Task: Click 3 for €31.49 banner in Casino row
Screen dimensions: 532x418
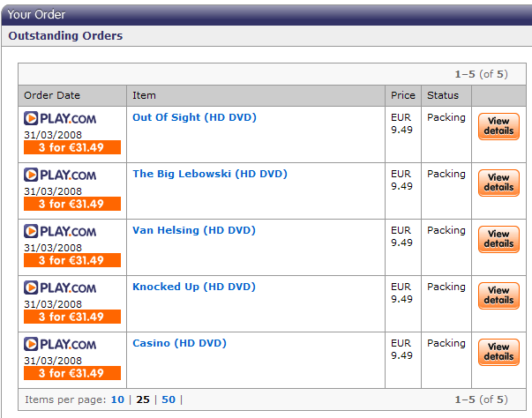Action: coord(72,373)
